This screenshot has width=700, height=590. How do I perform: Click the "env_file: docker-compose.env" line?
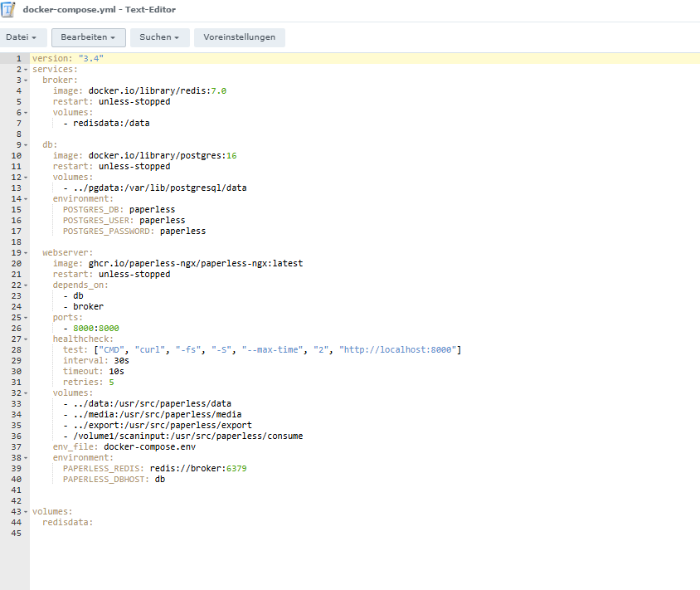click(124, 447)
